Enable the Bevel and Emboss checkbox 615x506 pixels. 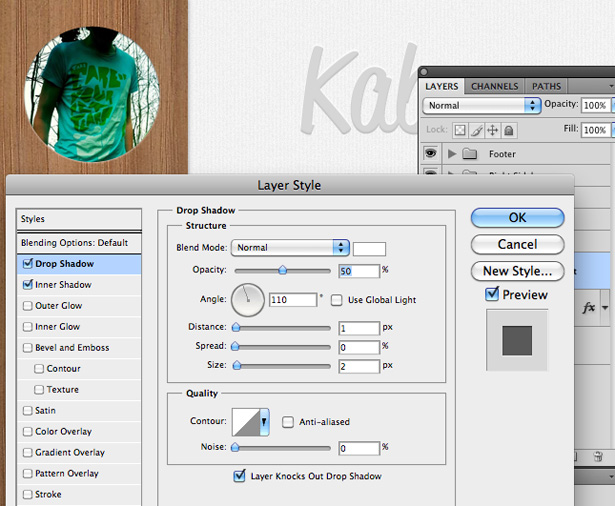27,348
